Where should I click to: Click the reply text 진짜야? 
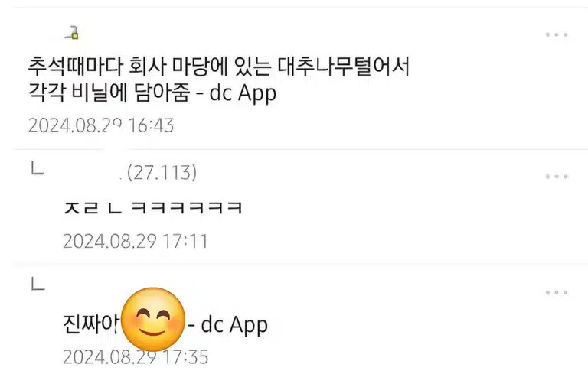click(x=92, y=324)
